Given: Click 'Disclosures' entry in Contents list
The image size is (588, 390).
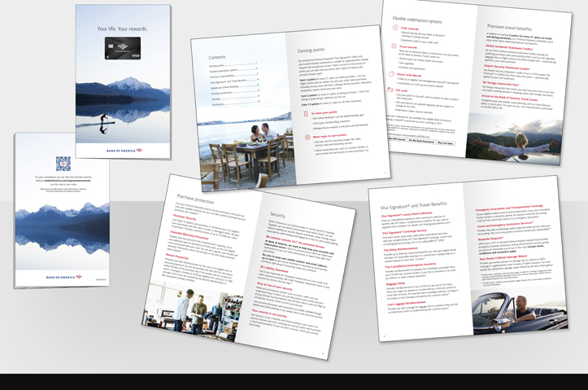Looking at the screenshot, I should pyautogui.click(x=236, y=103).
